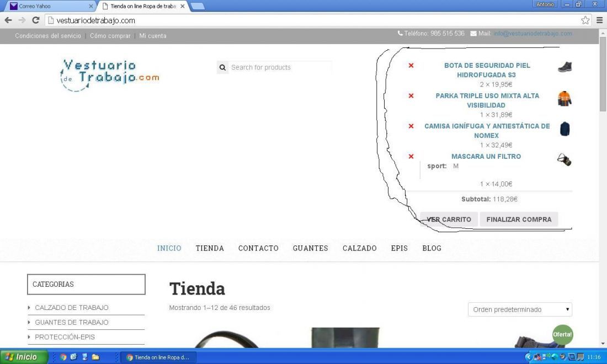Expand hidden system tray icons arrow

(528, 357)
